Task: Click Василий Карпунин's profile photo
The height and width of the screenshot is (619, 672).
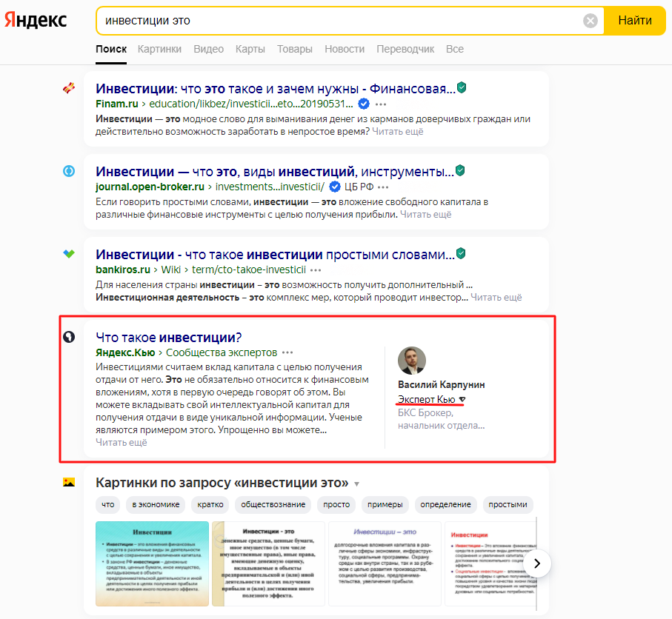Action: pyautogui.click(x=412, y=361)
